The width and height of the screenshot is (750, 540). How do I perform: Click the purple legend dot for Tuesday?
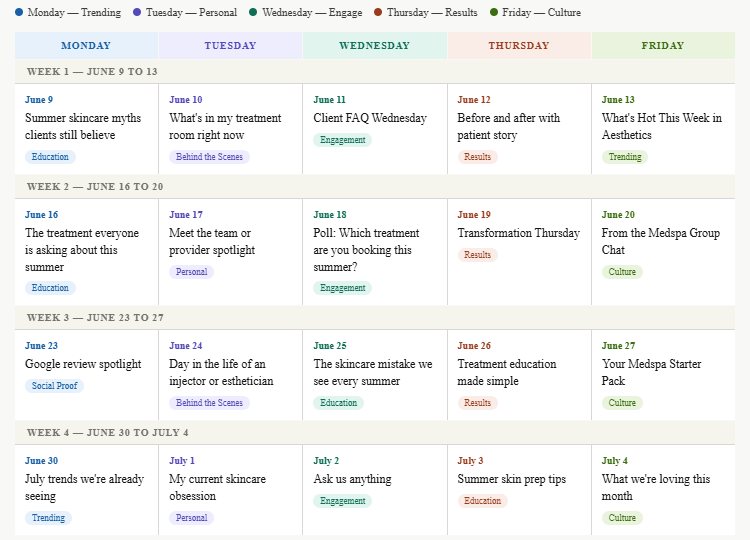pos(137,12)
